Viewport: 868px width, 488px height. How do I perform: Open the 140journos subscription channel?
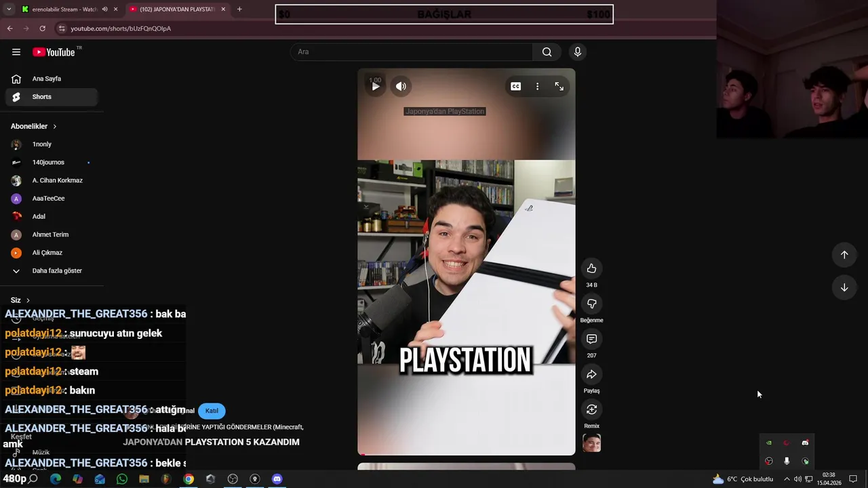51,163
